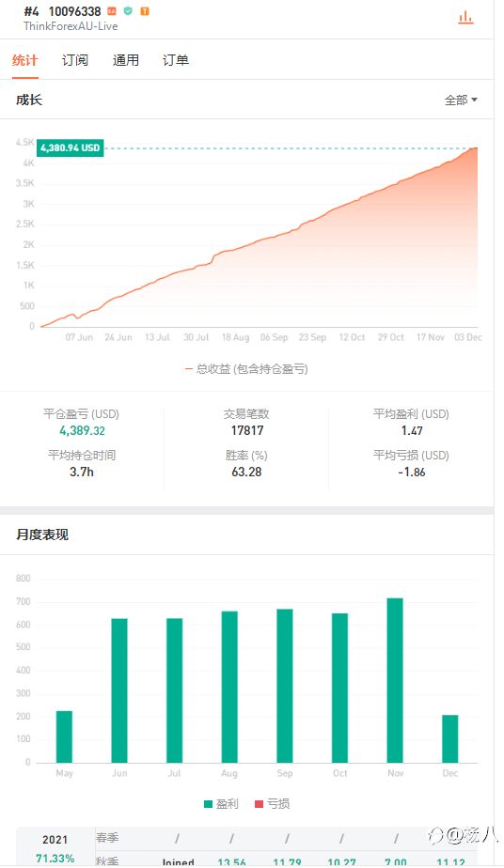This screenshot has height=868, width=504.
Task: Click the -1.86 average loss value
Action: pos(412,473)
